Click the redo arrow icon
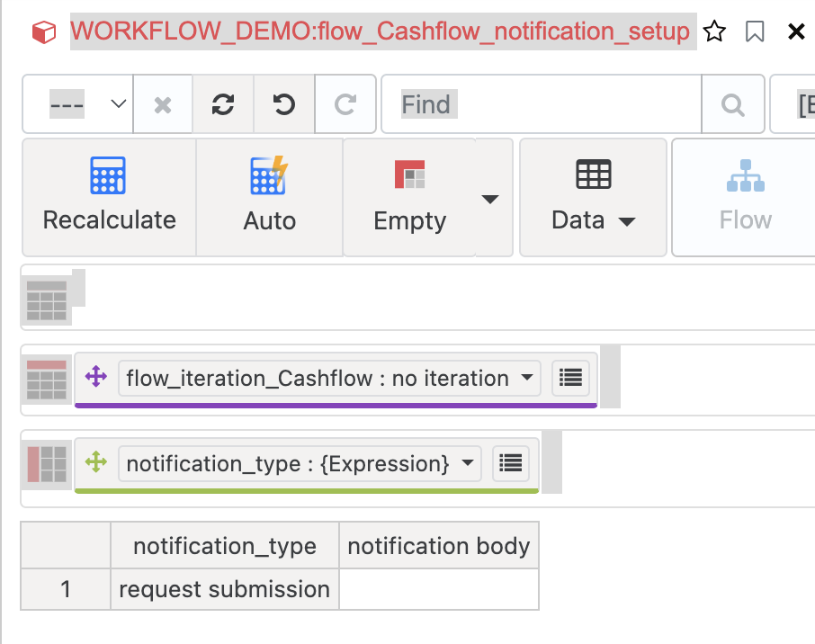This screenshot has height=644, width=815. click(345, 105)
